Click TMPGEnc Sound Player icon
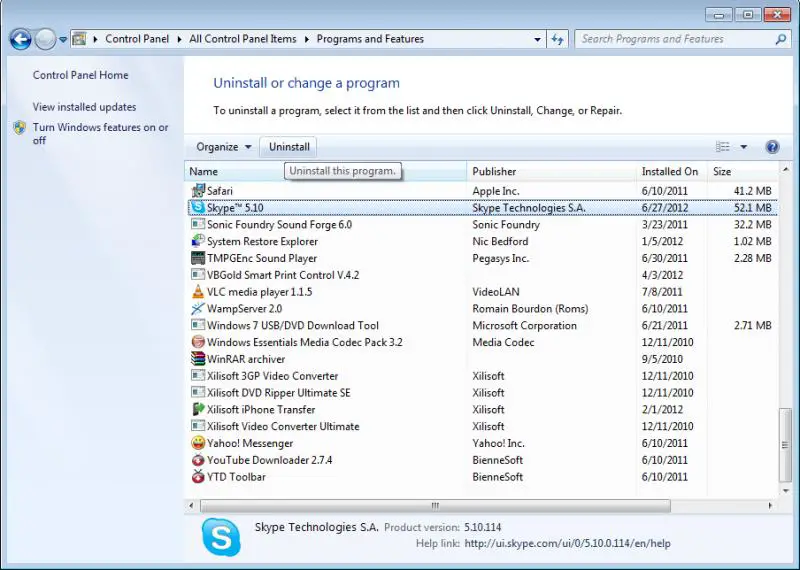Screen dimensions: 800x570 (198, 258)
